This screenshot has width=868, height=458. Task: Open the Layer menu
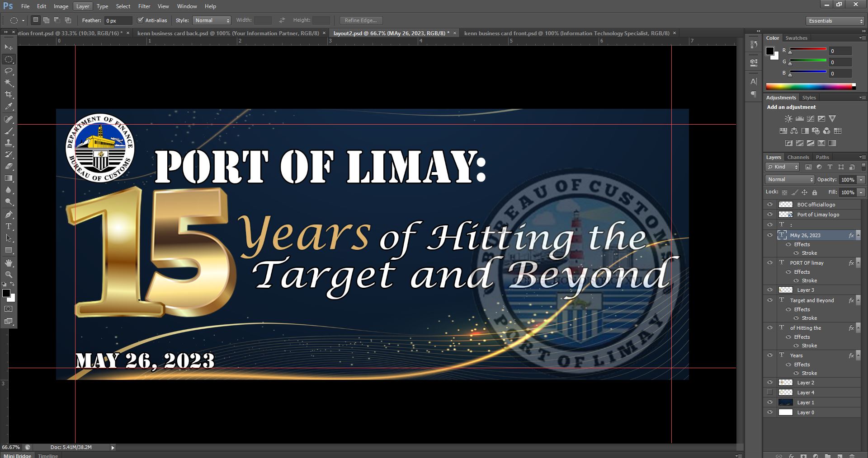[83, 6]
